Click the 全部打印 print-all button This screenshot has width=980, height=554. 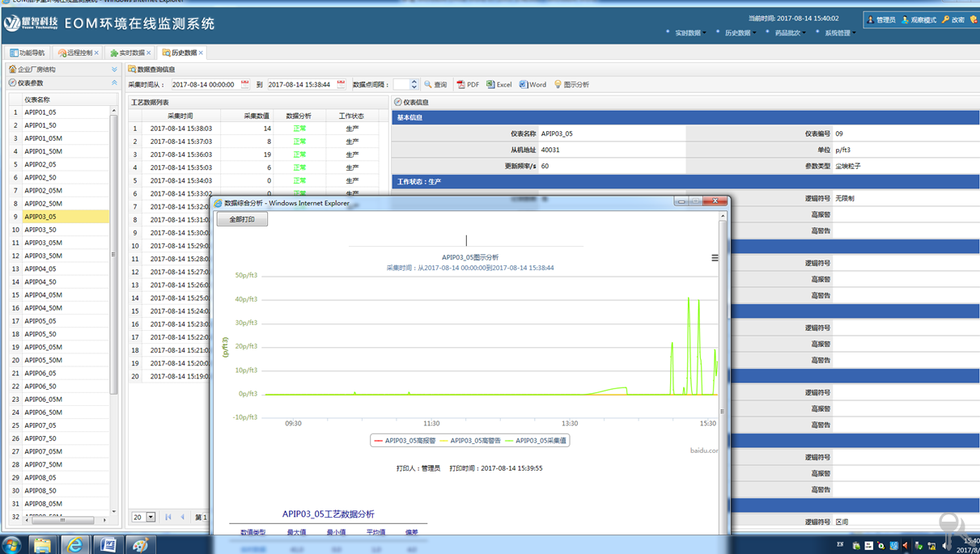(242, 219)
